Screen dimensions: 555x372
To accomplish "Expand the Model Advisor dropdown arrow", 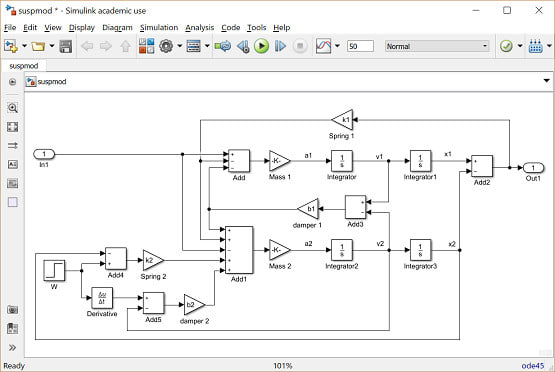I will click(x=520, y=46).
